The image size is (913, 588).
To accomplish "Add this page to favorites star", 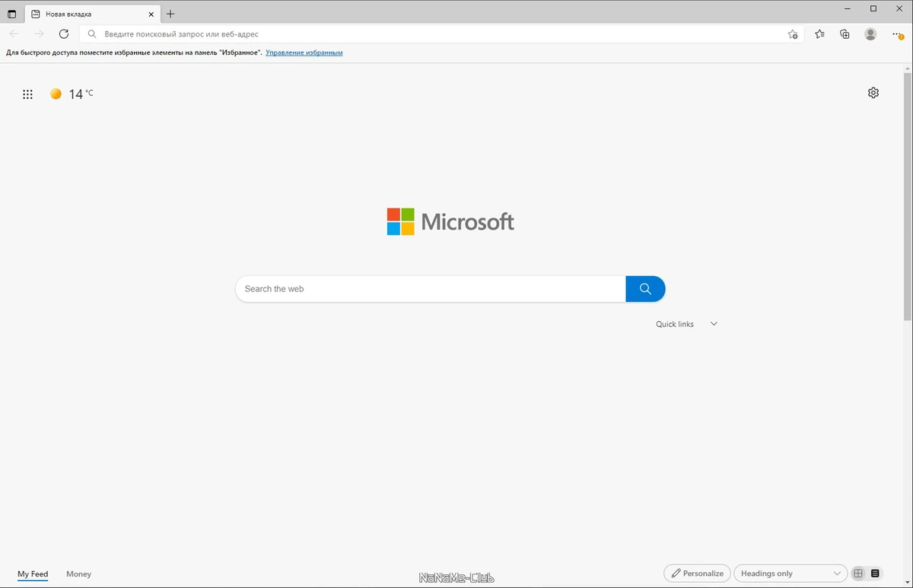I will (x=793, y=34).
